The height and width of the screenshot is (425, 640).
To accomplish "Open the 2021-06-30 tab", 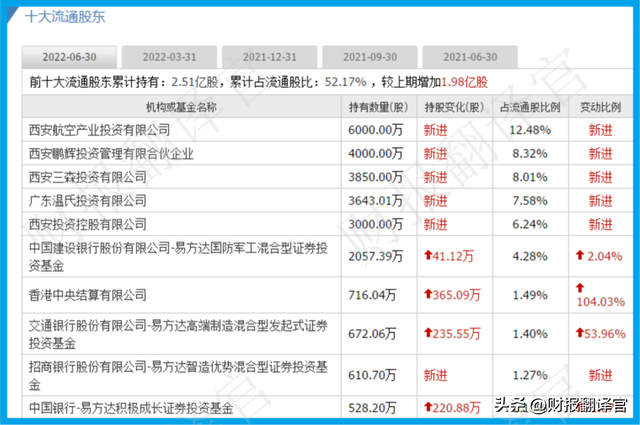I will (470, 57).
